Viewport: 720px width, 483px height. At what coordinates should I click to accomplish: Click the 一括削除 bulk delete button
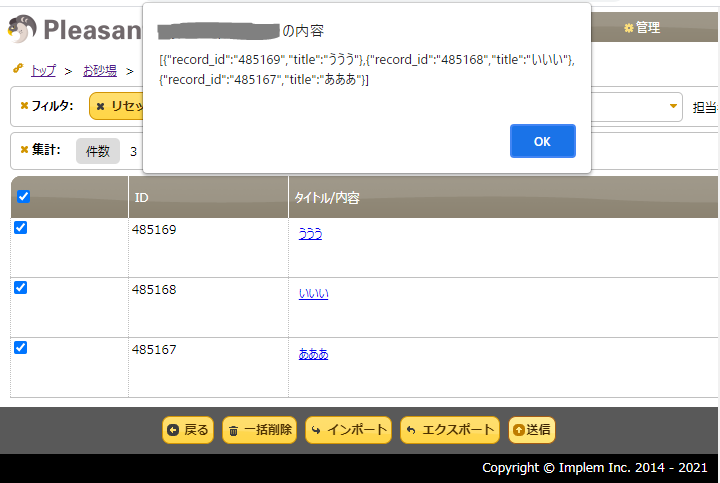pos(259,430)
